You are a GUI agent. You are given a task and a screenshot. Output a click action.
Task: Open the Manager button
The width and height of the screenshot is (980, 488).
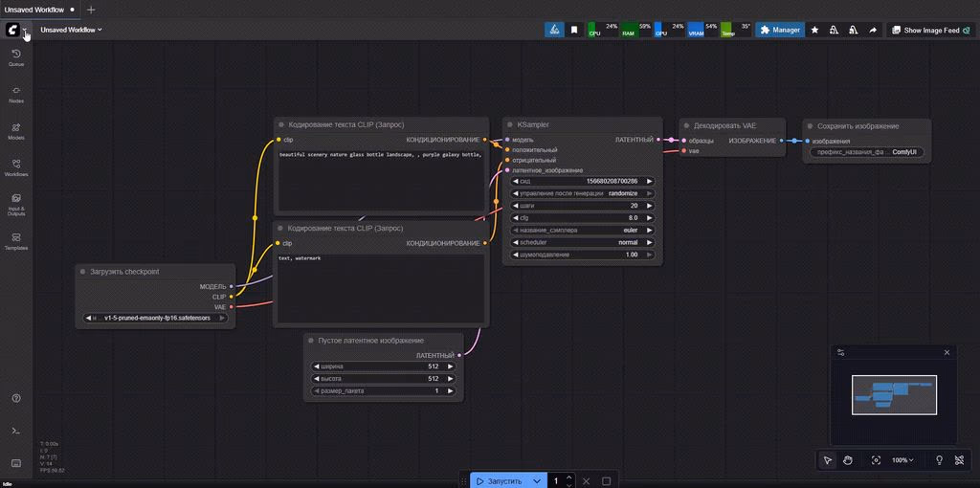point(779,30)
